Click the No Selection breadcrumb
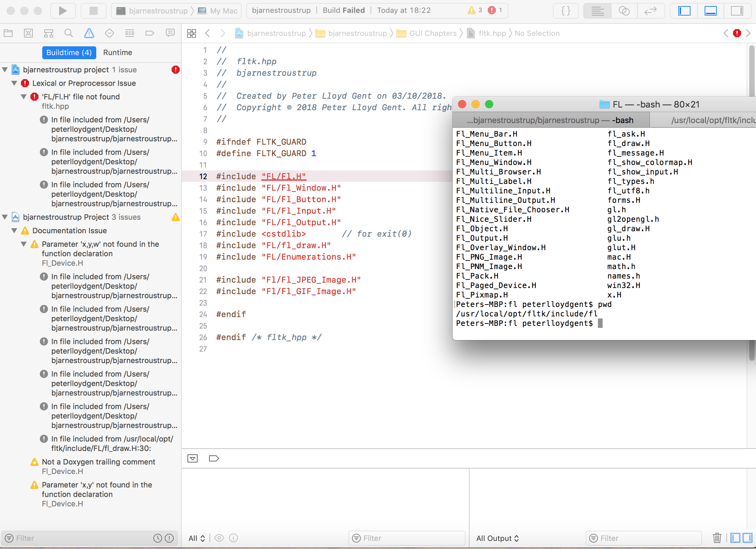Image resolution: width=756 pixels, height=549 pixels. tap(537, 33)
